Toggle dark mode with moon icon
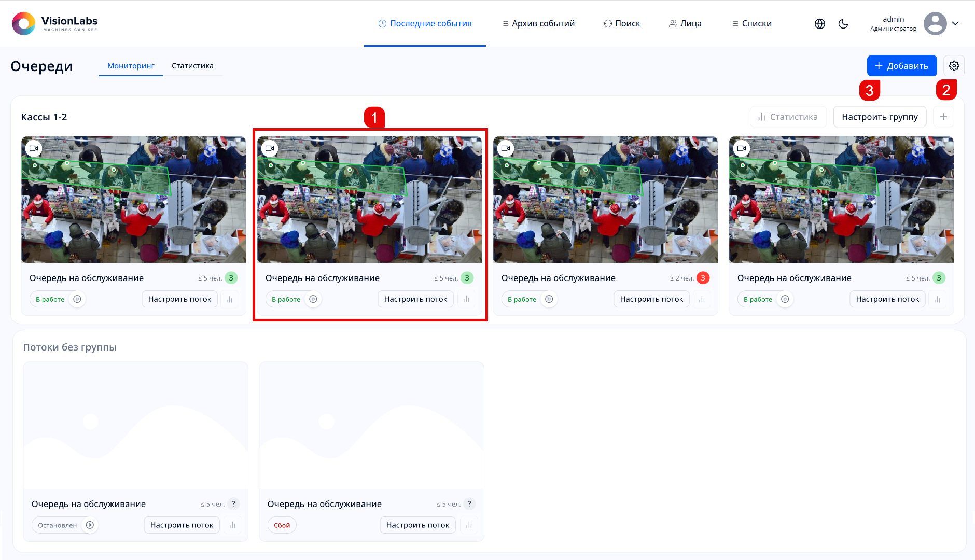 [x=843, y=24]
